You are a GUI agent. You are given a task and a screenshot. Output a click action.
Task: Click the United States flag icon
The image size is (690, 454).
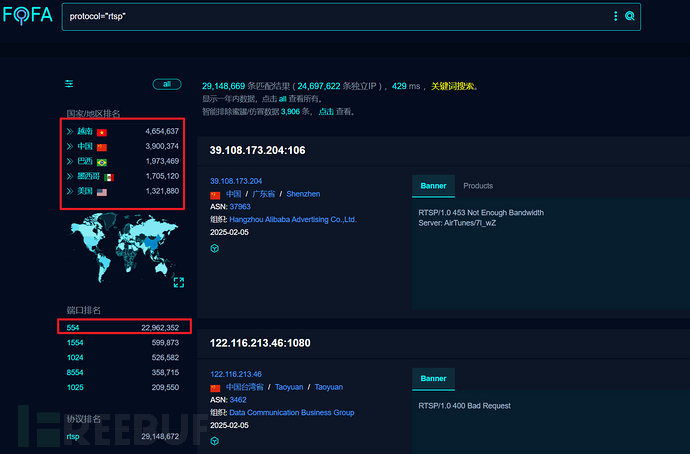tap(102, 192)
